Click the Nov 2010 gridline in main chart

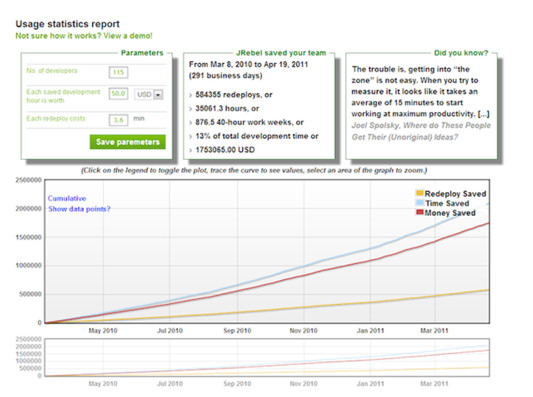coord(304,252)
